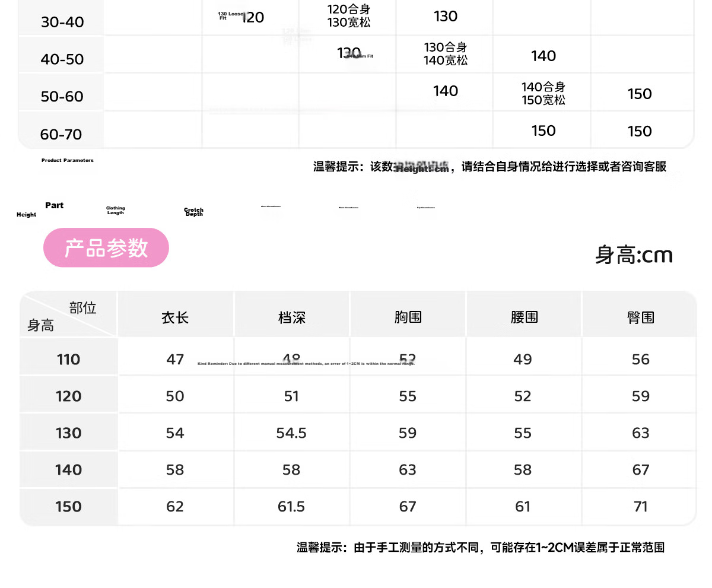Click the Clothing Length English label
The image size is (712, 588).
pyautogui.click(x=116, y=211)
